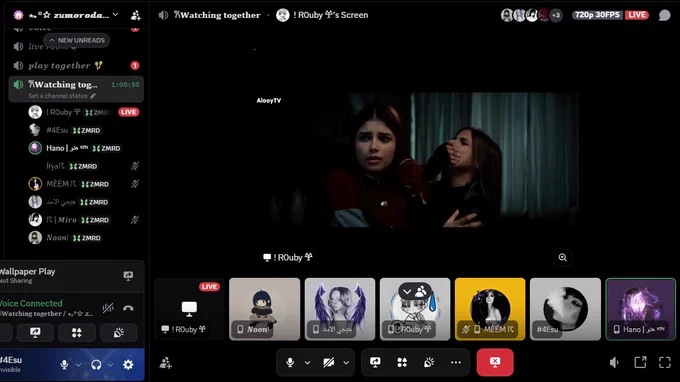The height and width of the screenshot is (382, 680).
Task: Expand output device options beside headphones
Action: point(111,365)
